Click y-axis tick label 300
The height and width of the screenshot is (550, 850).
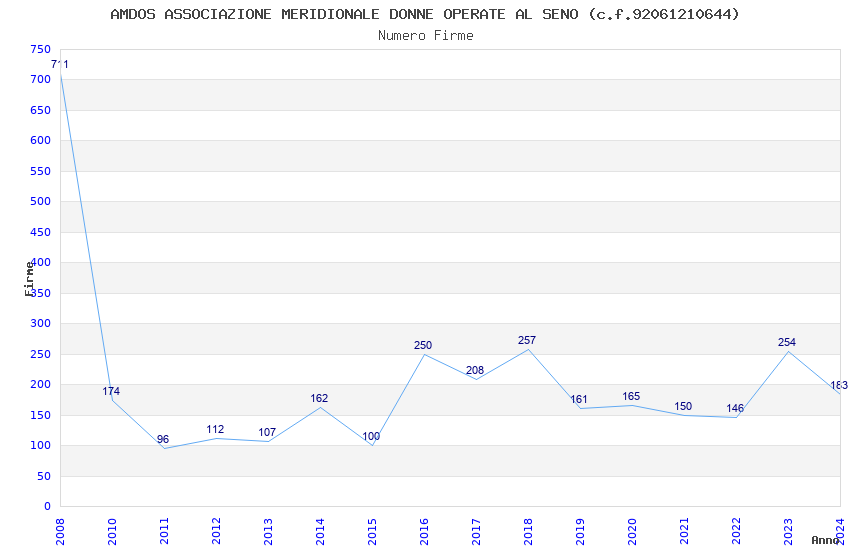tap(41, 323)
